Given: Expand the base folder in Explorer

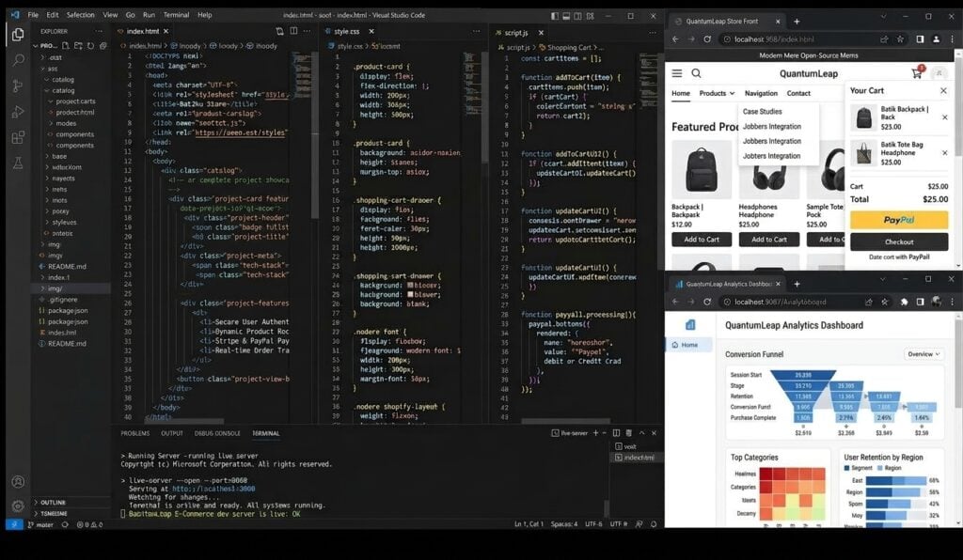Looking at the screenshot, I should point(59,156).
